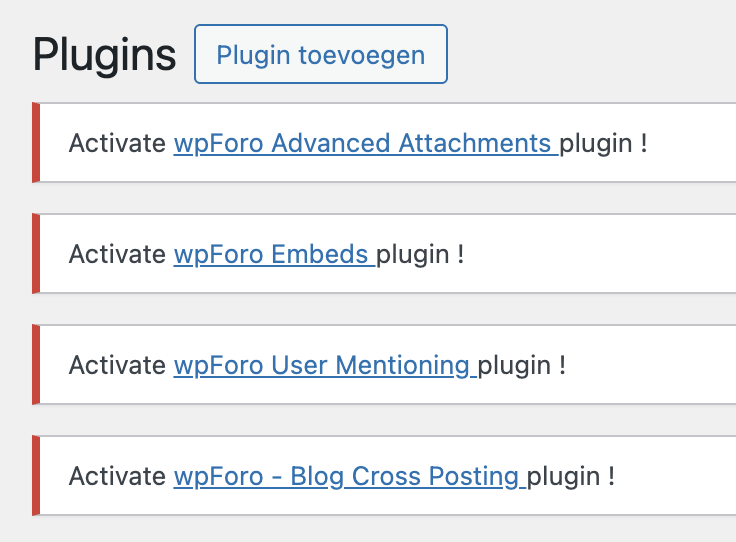The height and width of the screenshot is (542, 736).
Task: Click "Activate" text in Blog Cross Posting notice
Action: point(117,476)
